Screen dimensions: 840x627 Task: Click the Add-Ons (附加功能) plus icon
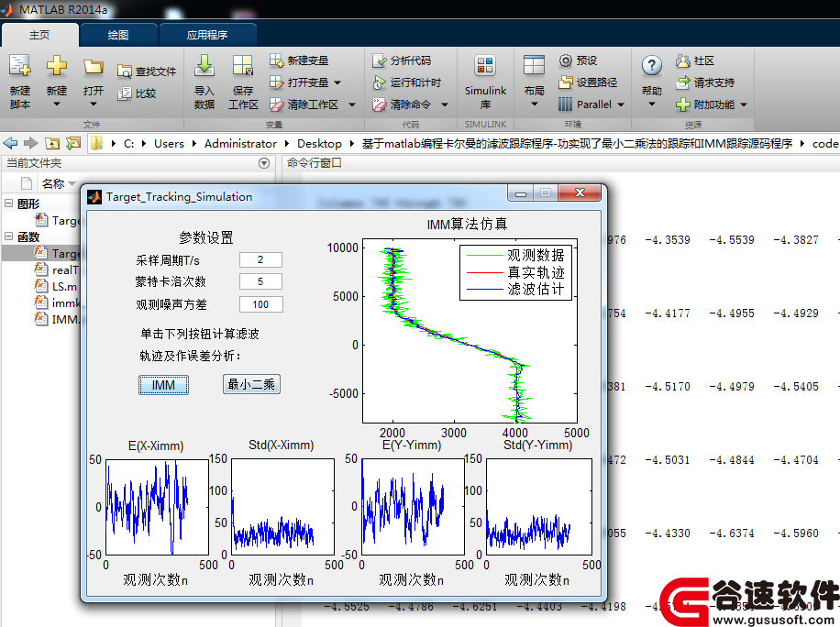[x=682, y=104]
